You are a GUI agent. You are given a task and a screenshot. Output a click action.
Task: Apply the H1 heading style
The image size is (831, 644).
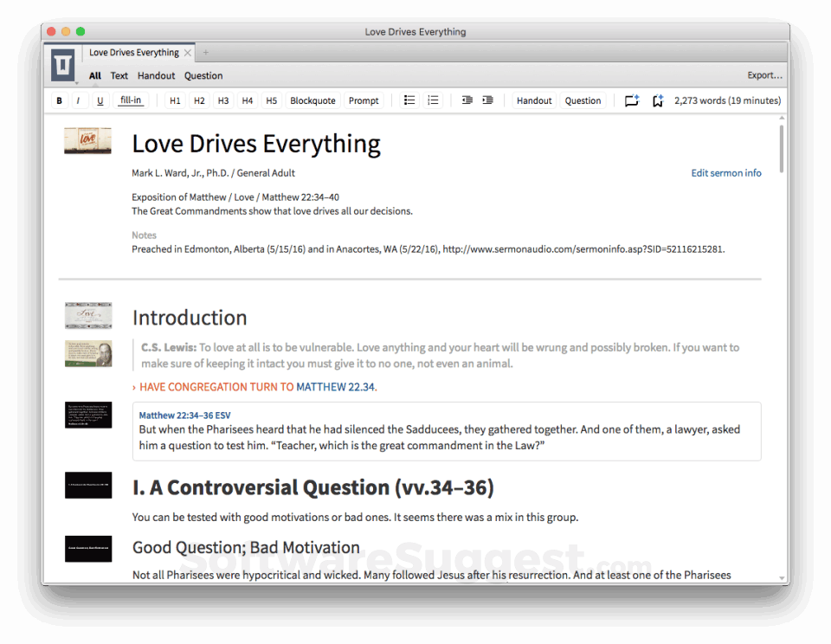pos(174,100)
